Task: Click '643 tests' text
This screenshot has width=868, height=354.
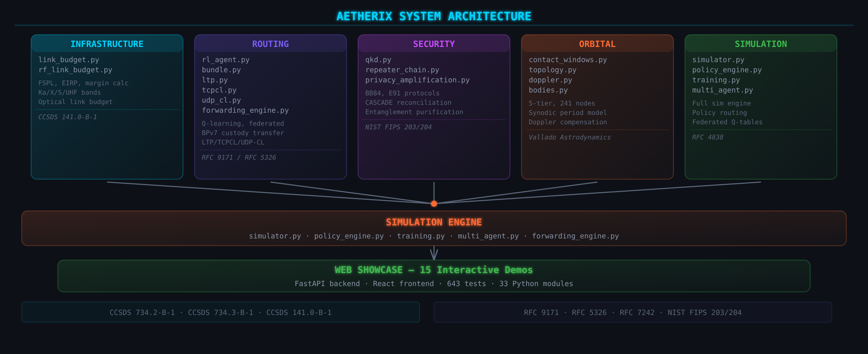Action: (x=466, y=284)
